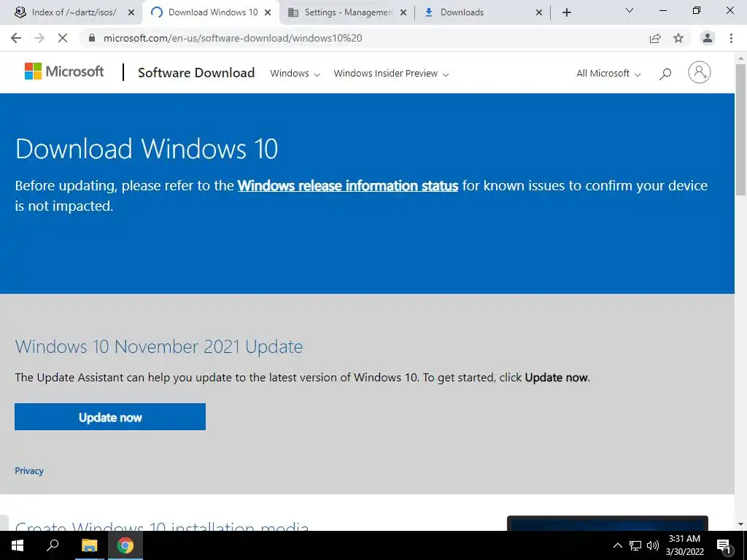The height and width of the screenshot is (560, 747).
Task: Open network status tray icon
Action: tap(635, 545)
